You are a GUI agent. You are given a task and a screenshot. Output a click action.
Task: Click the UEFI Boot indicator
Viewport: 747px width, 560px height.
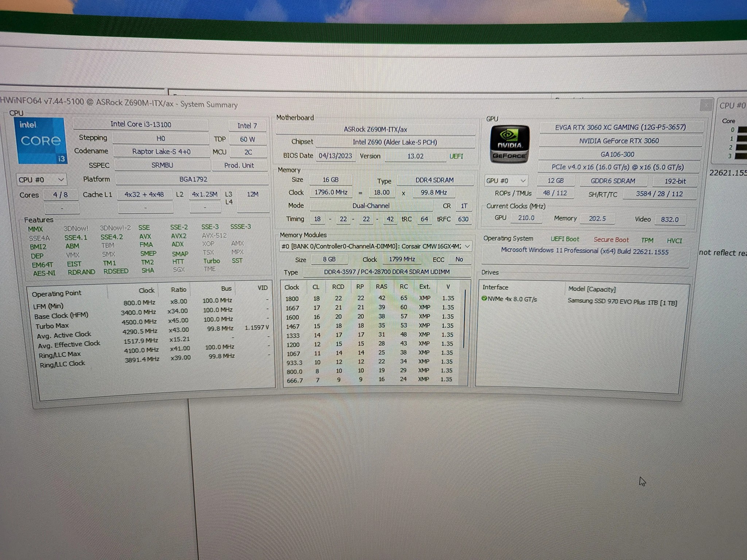tap(565, 239)
